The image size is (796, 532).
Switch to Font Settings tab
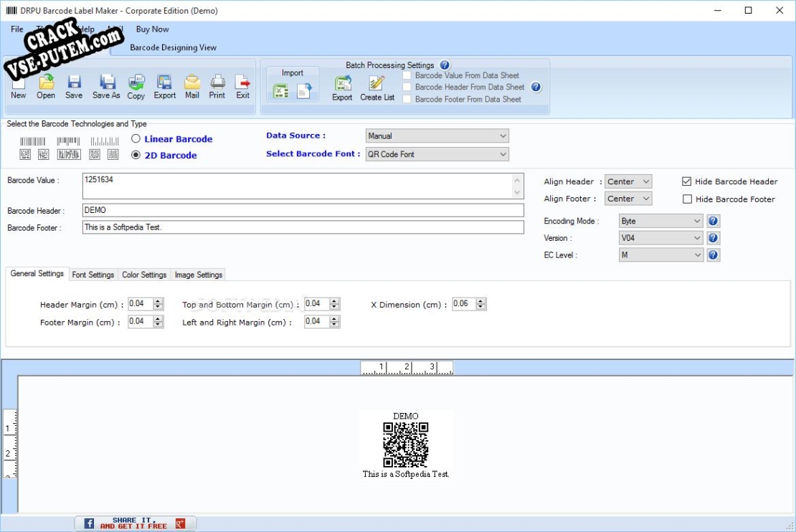coord(93,275)
